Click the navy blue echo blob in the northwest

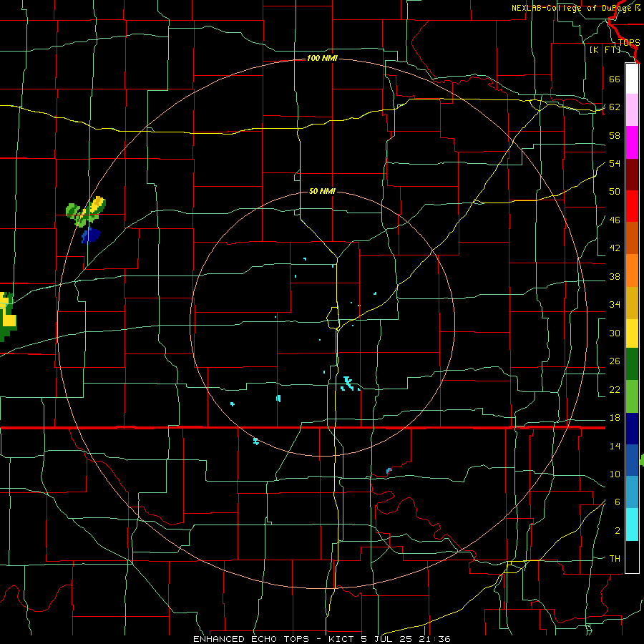91,235
